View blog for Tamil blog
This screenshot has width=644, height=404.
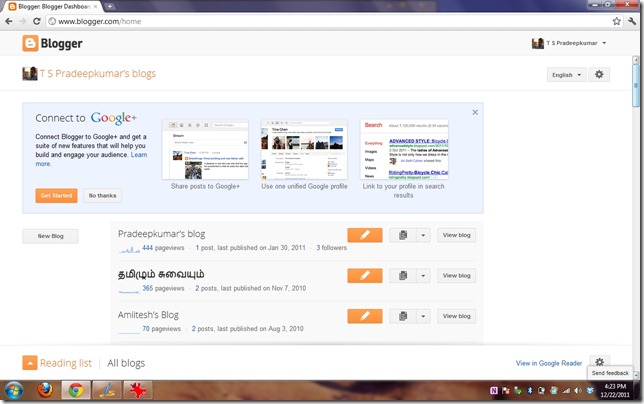pyautogui.click(x=456, y=275)
